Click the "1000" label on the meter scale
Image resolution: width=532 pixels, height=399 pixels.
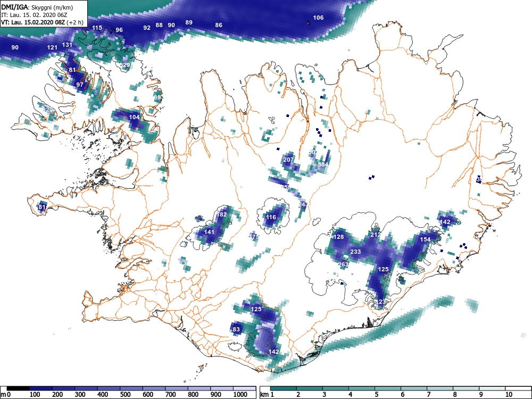[240, 395]
